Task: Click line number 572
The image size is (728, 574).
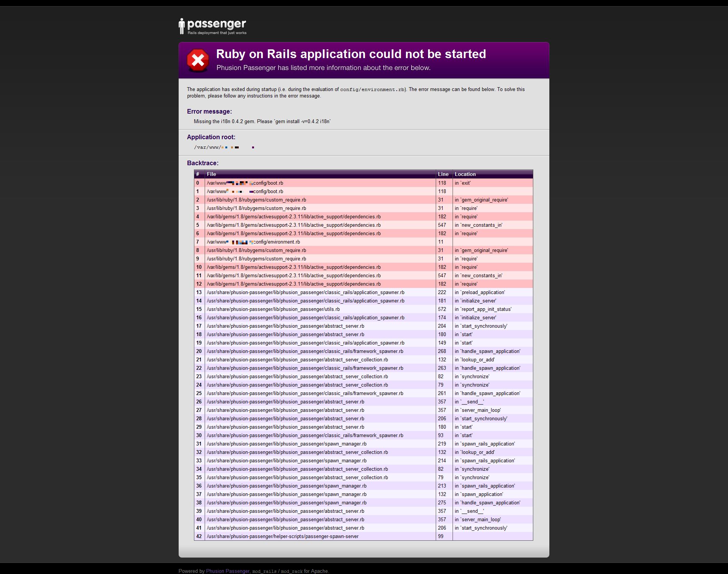Action: 442,309
